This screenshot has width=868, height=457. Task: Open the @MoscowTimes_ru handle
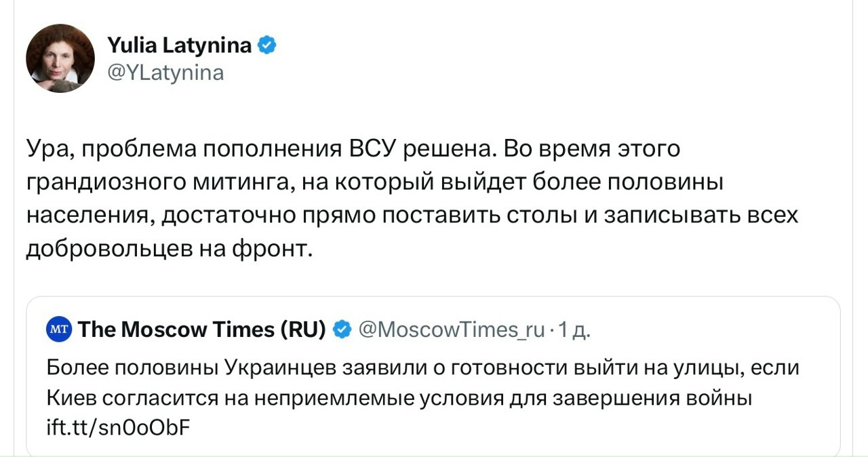pyautogui.click(x=450, y=330)
